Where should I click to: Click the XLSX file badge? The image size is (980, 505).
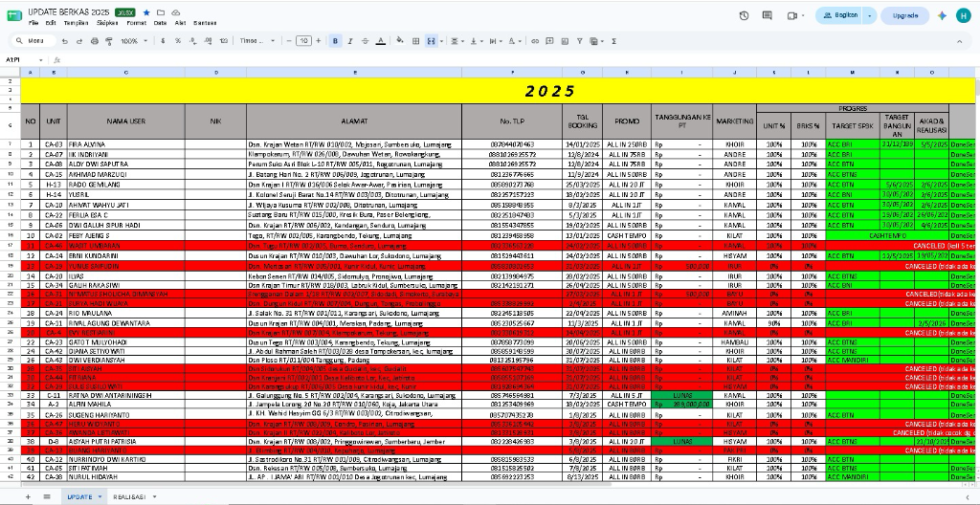point(125,12)
